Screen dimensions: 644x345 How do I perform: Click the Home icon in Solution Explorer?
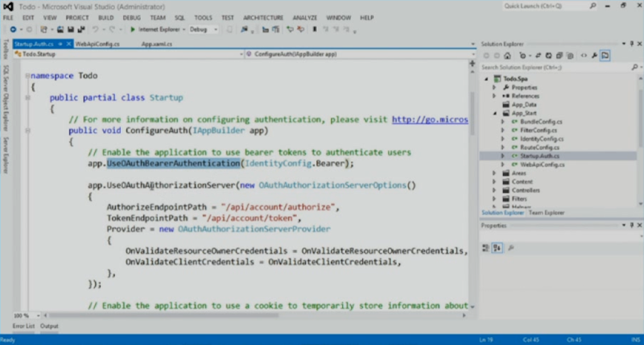508,56
